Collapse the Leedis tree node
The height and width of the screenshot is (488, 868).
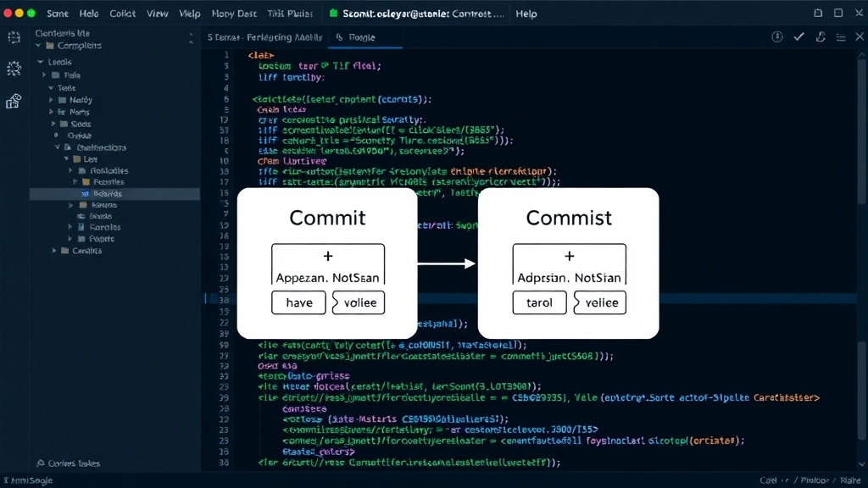coord(41,62)
